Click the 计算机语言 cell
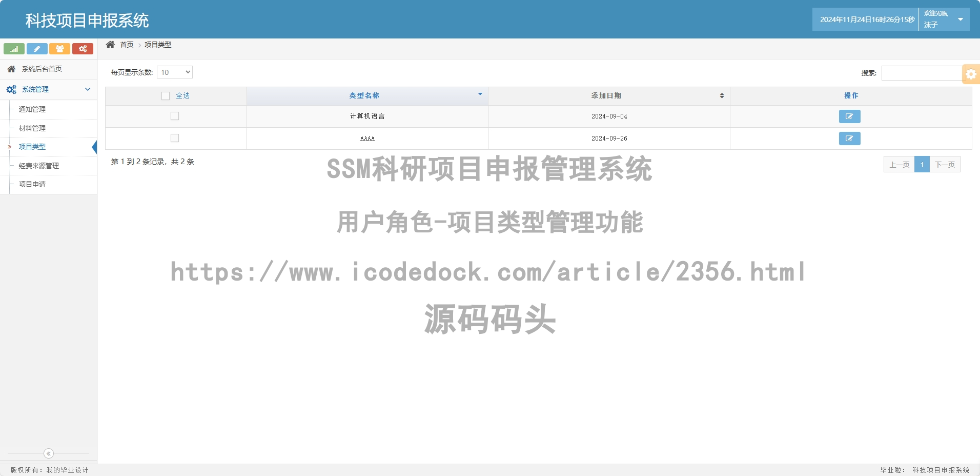Image resolution: width=980 pixels, height=476 pixels. (367, 116)
